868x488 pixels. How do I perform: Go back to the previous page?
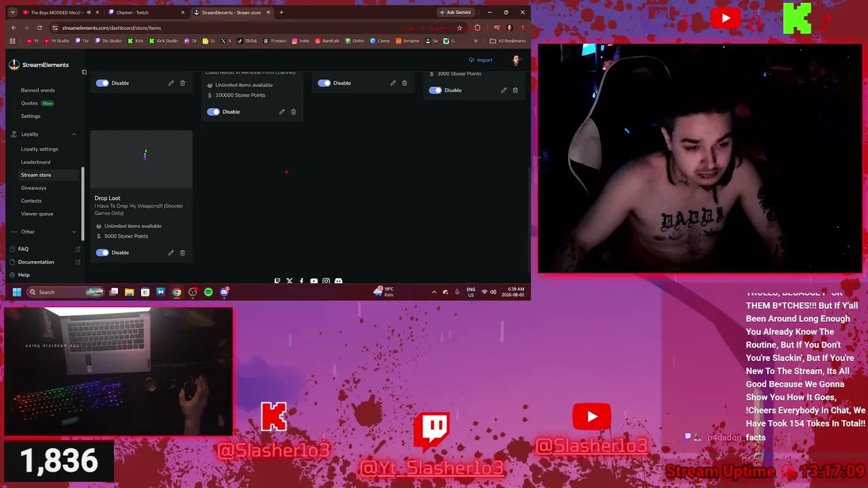[x=14, y=28]
